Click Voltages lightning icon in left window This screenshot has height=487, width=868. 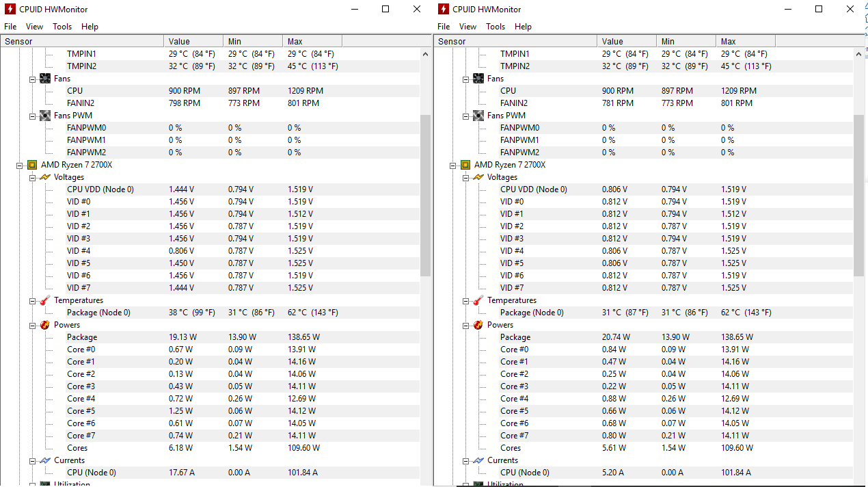[45, 177]
